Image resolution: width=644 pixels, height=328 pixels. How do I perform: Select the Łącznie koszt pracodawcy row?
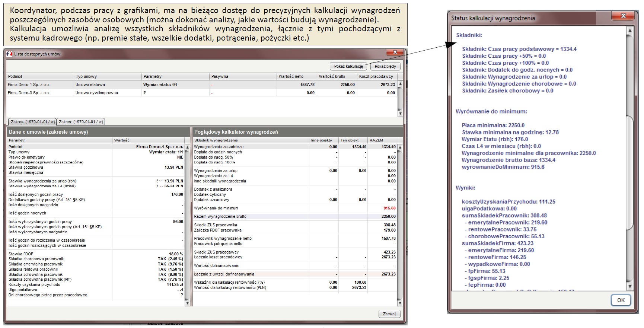[x=295, y=257]
